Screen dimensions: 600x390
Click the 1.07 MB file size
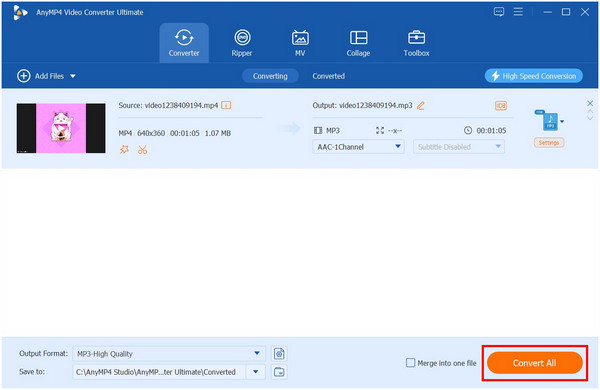pos(218,133)
